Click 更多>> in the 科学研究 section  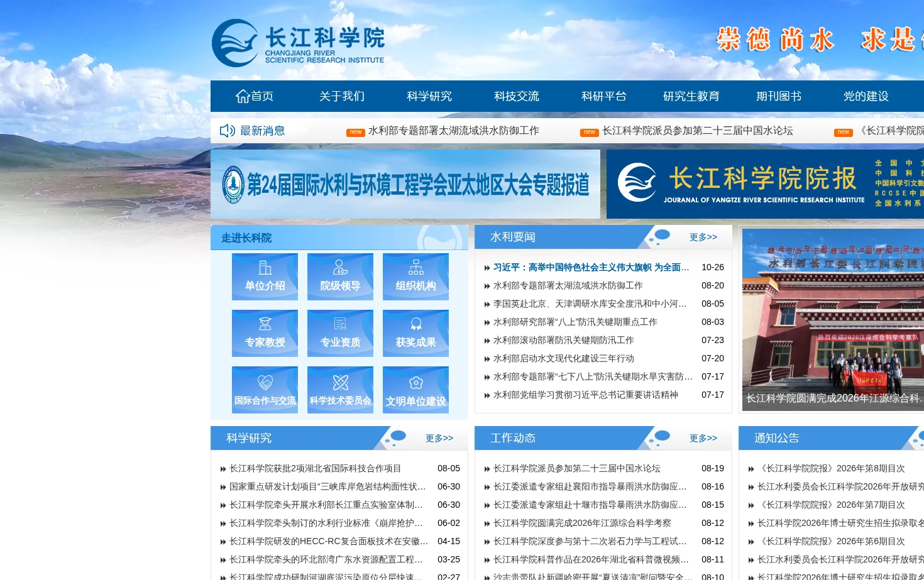coord(439,438)
